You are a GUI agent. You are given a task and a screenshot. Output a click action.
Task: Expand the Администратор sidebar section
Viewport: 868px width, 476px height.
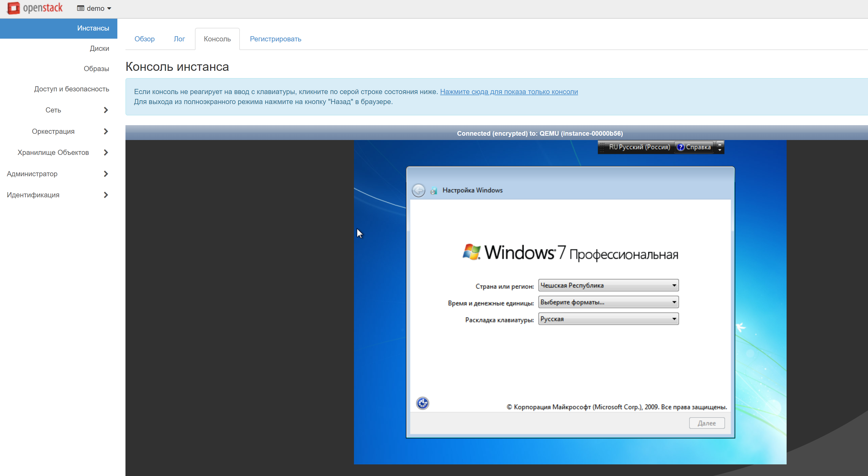(x=59, y=174)
